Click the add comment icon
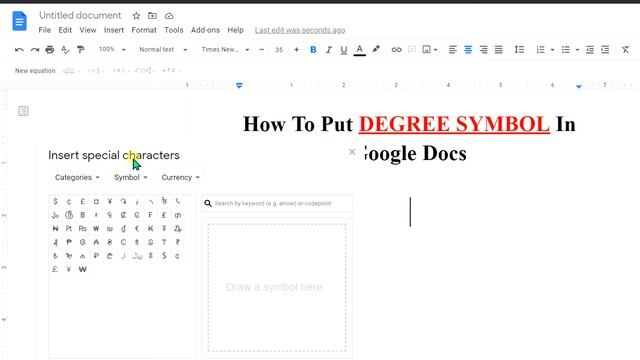 412,49
